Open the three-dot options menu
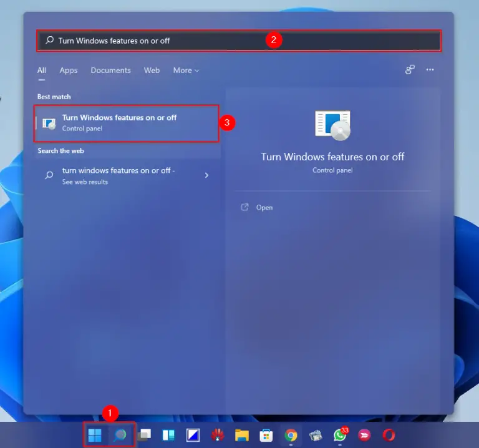The width and height of the screenshot is (479, 448). [x=430, y=70]
